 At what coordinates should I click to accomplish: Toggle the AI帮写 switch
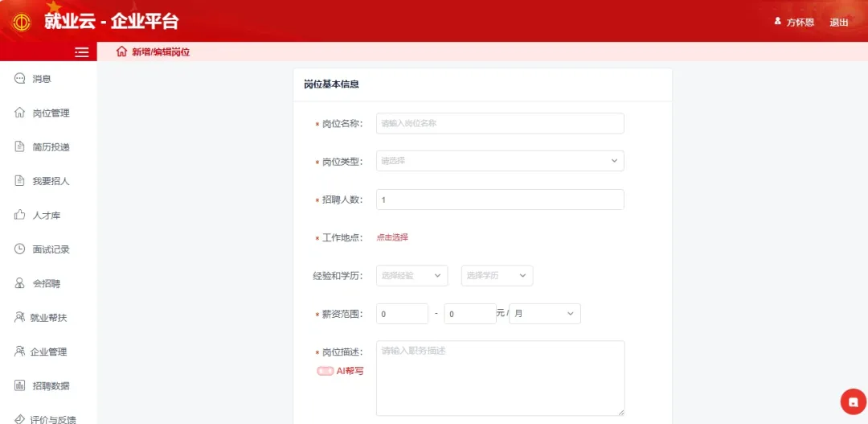[x=325, y=372]
